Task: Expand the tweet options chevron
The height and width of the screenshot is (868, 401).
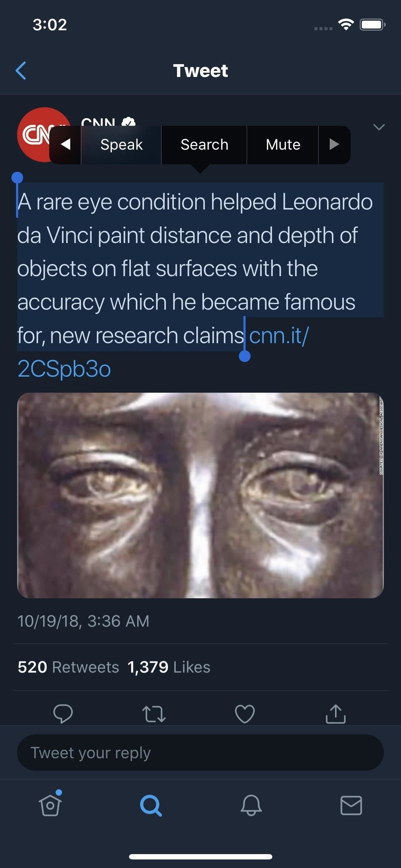Action: (x=379, y=127)
